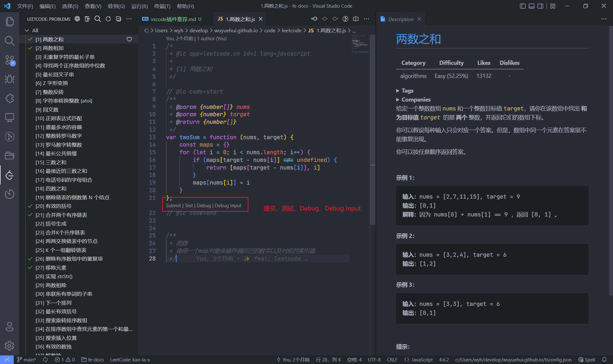Click synchronize changes icon in status bar
Image resolution: width=613 pixels, height=364 pixels.
click(45, 360)
